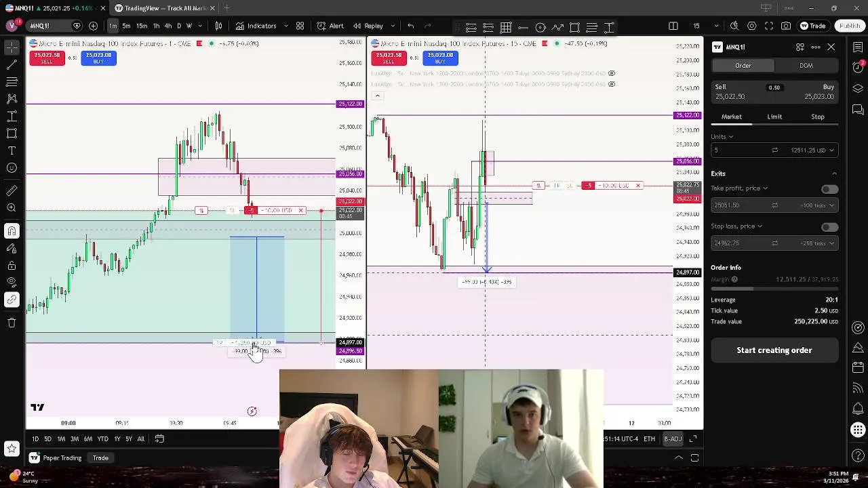Add symbol with the plus icon

(x=93, y=26)
